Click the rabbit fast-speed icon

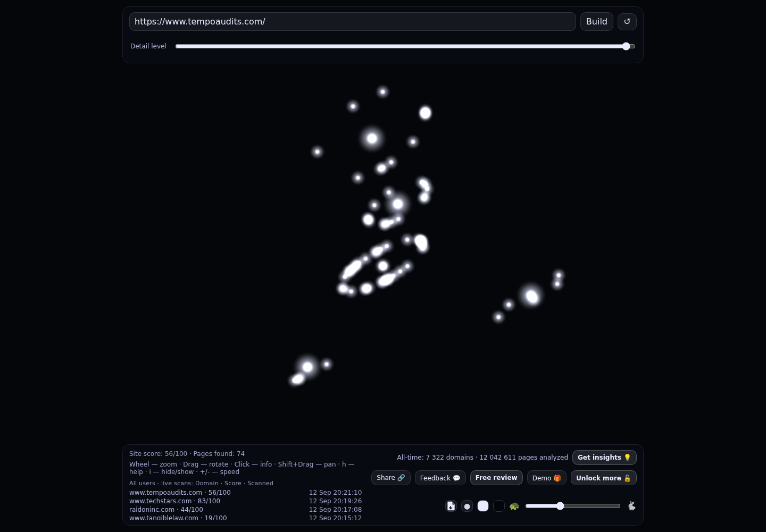tap(631, 506)
